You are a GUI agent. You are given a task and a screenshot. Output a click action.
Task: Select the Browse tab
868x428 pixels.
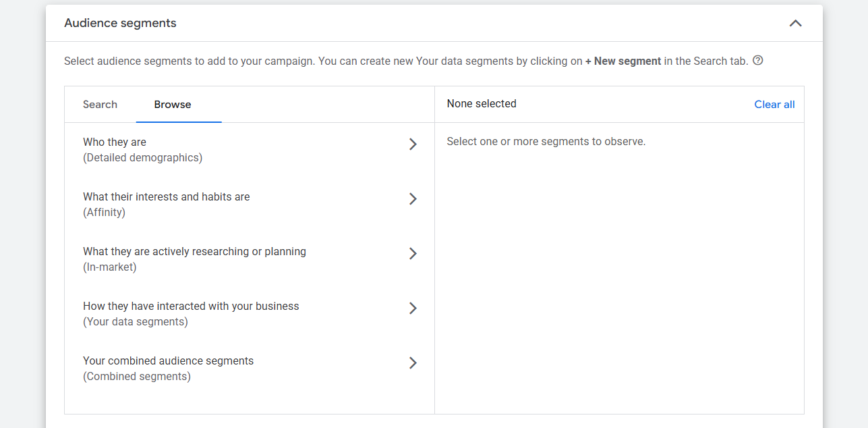point(173,105)
